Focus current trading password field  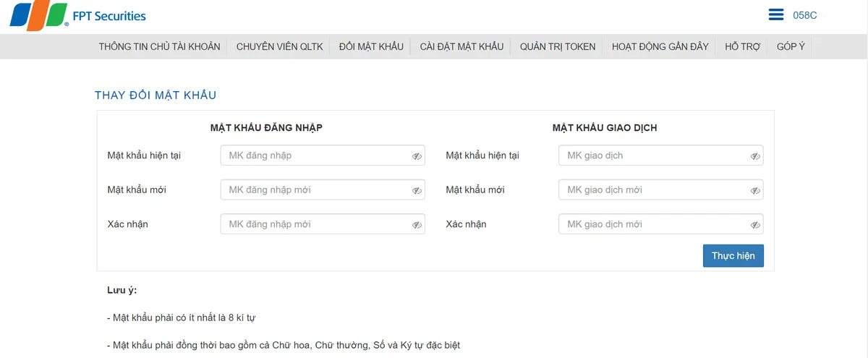point(661,155)
